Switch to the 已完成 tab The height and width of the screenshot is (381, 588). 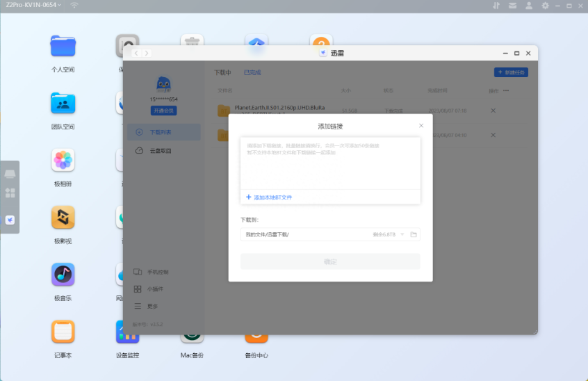click(252, 72)
